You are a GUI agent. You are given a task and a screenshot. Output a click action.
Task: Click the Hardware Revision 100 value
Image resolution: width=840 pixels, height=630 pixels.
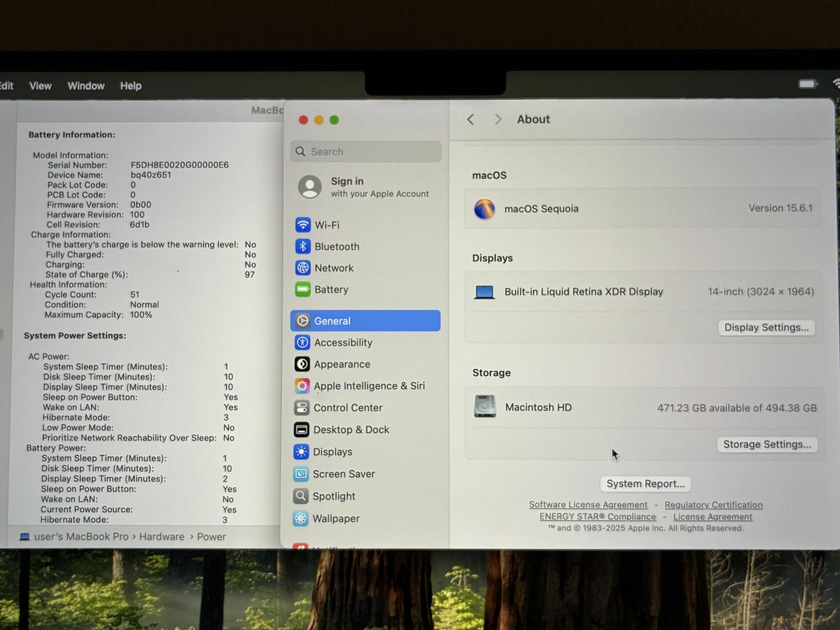[137, 215]
